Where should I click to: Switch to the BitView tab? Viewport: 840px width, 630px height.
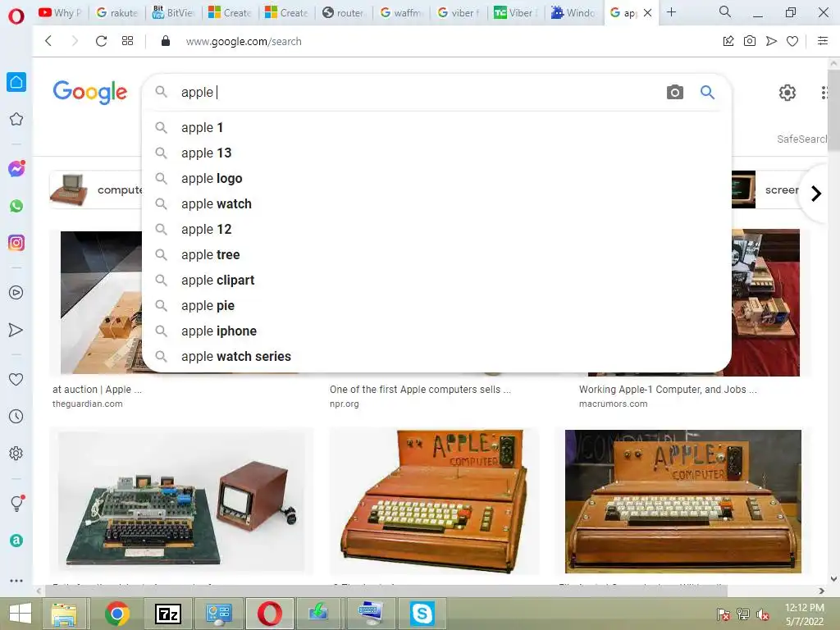tap(174, 12)
